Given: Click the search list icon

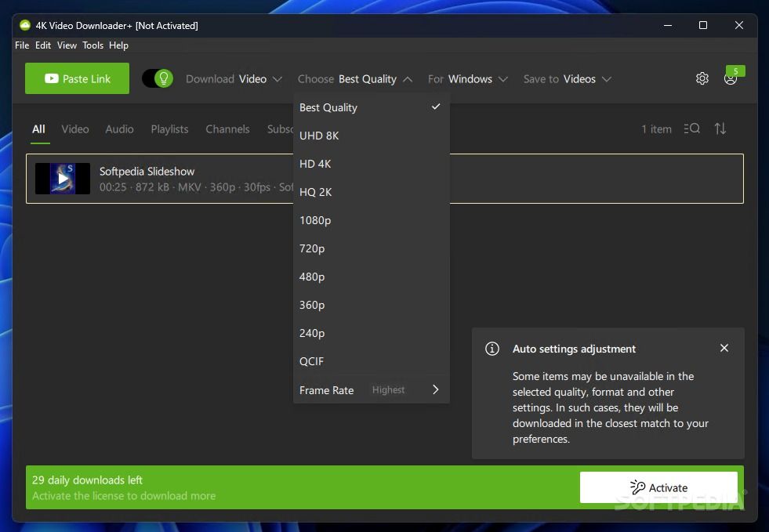Looking at the screenshot, I should point(692,128).
